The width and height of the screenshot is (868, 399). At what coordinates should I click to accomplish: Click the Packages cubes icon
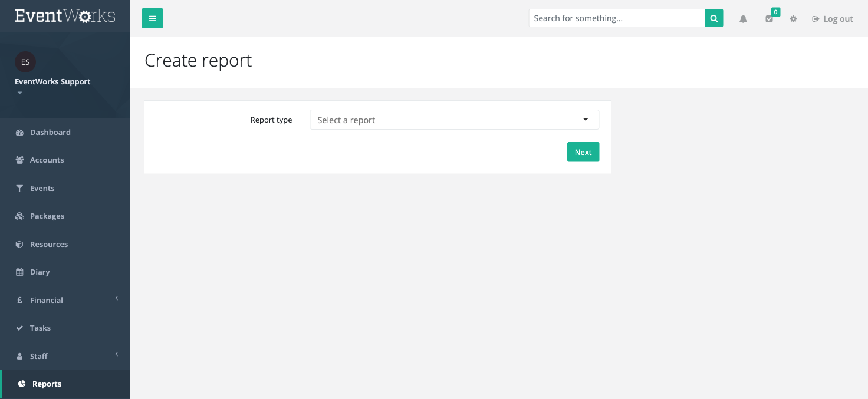tap(19, 216)
